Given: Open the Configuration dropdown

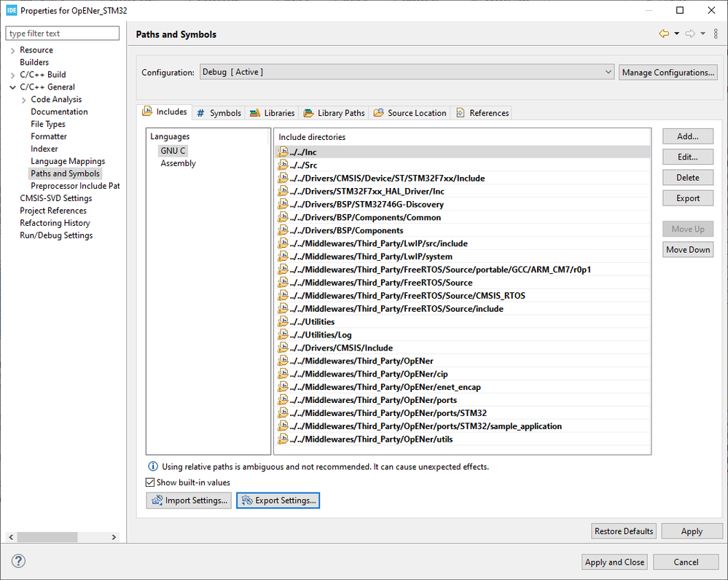Looking at the screenshot, I should (x=407, y=72).
